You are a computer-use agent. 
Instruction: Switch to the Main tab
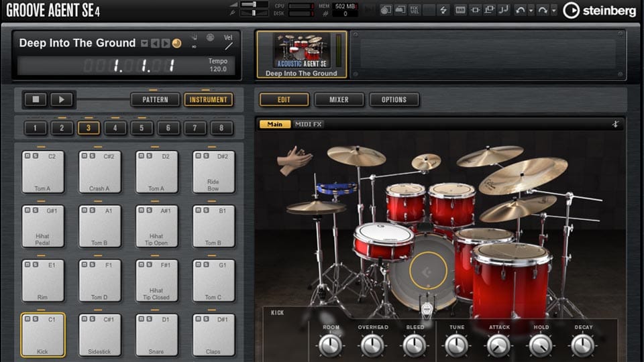pos(275,124)
